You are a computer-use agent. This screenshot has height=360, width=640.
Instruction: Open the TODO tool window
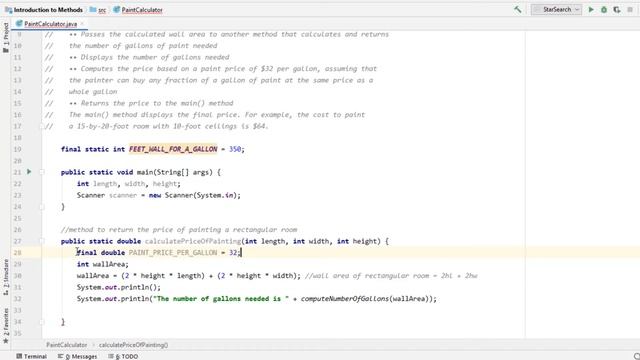click(x=123, y=356)
